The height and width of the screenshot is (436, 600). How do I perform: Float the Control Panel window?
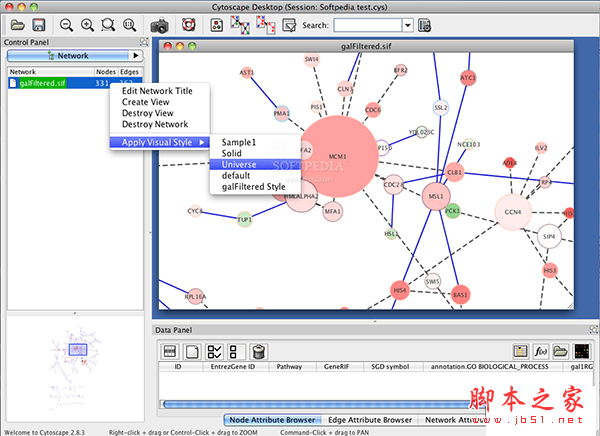[144, 42]
